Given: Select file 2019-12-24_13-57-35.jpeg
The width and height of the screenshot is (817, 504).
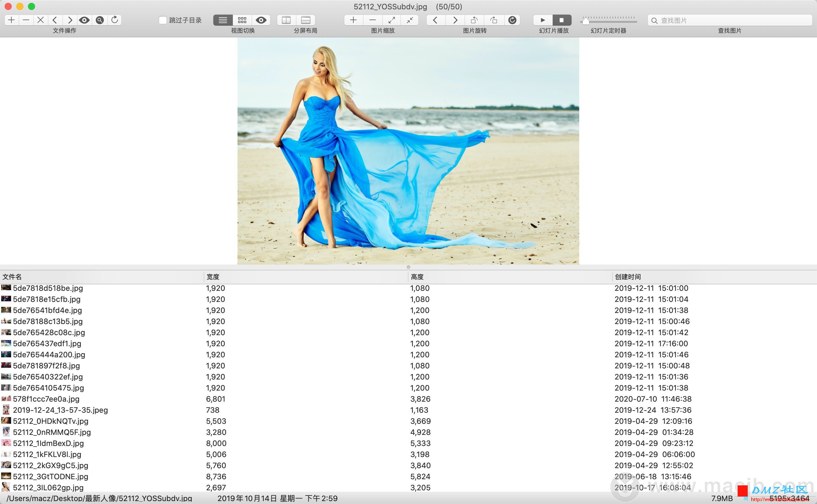Looking at the screenshot, I should click(x=60, y=410).
